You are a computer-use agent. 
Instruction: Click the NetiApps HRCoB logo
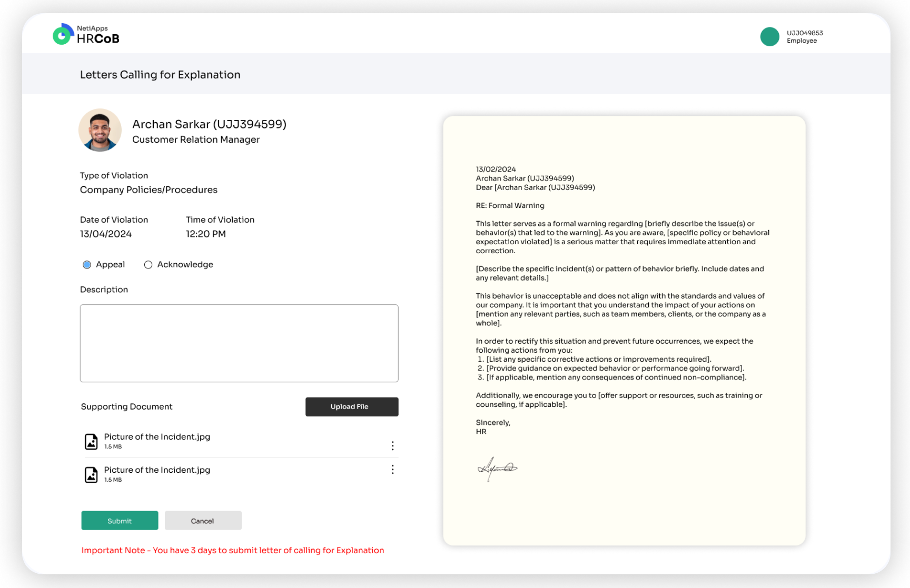pyautogui.click(x=86, y=33)
